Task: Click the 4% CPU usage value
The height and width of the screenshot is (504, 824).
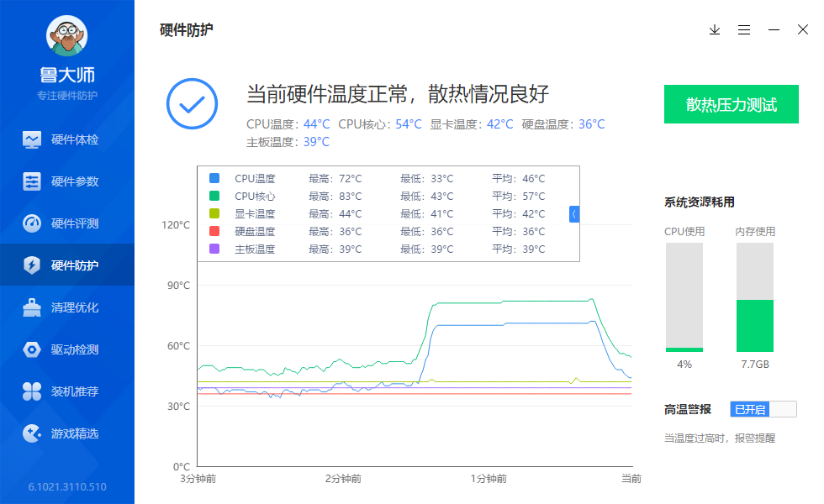Action: 684,365
